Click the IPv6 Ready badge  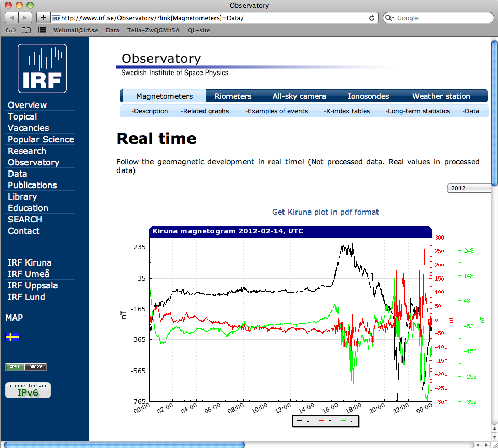pos(26,367)
